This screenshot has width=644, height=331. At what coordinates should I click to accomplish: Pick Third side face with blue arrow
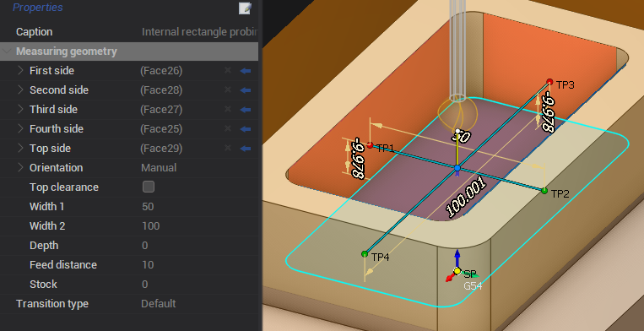click(246, 109)
